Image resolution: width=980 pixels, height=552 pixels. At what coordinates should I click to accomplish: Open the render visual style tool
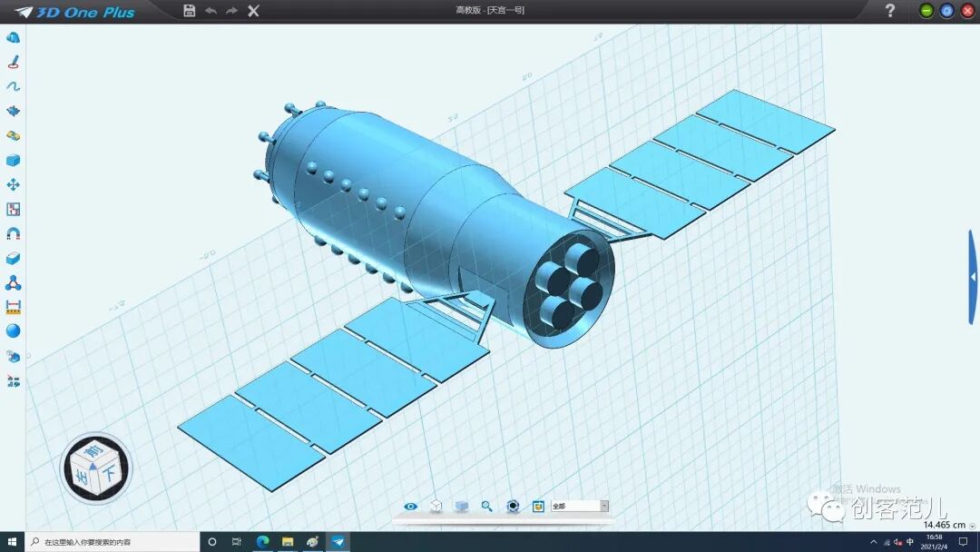pyautogui.click(x=13, y=356)
